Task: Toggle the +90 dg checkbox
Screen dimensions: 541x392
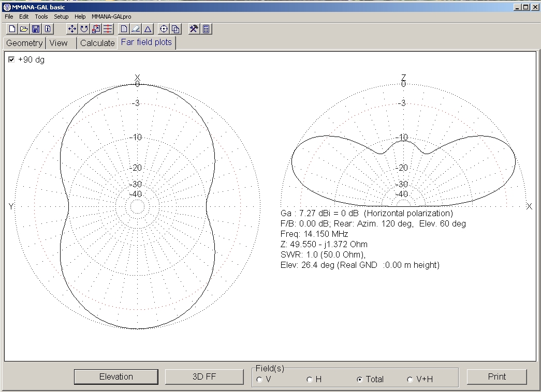Action: [x=11, y=59]
